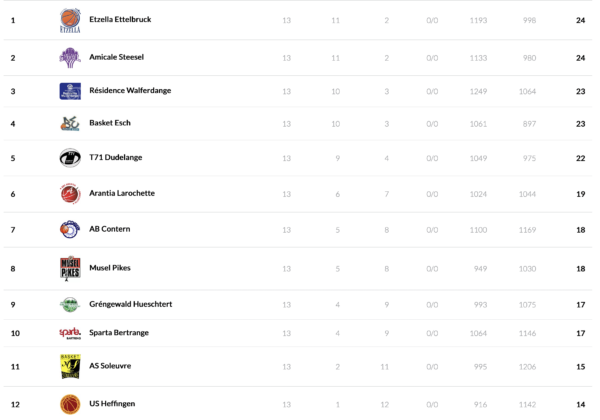Click the AB Contern team logo
Image resolution: width=600 pixels, height=420 pixels.
pos(70,229)
